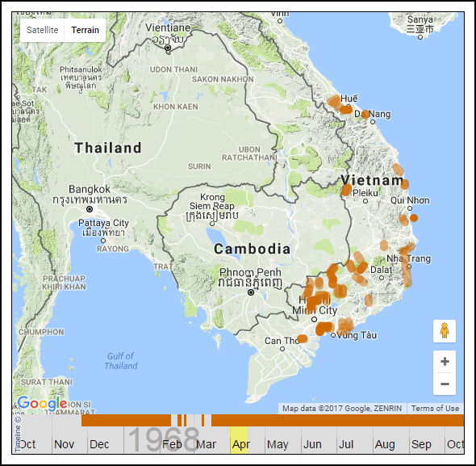Click the Thailand country label
This screenshot has height=466, width=476.
tap(108, 148)
